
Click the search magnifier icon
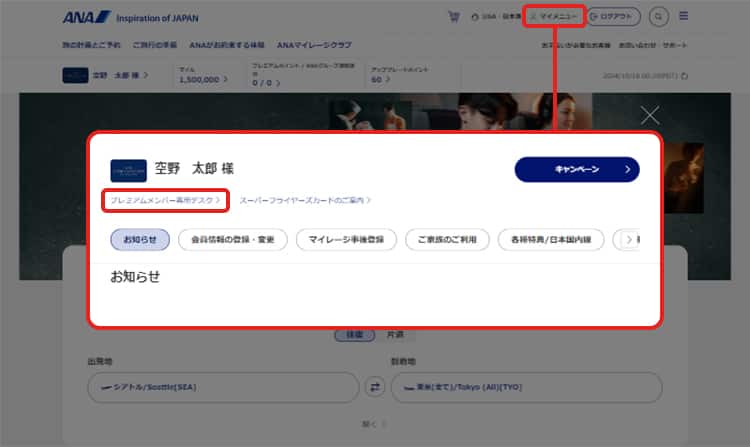pyautogui.click(x=658, y=17)
